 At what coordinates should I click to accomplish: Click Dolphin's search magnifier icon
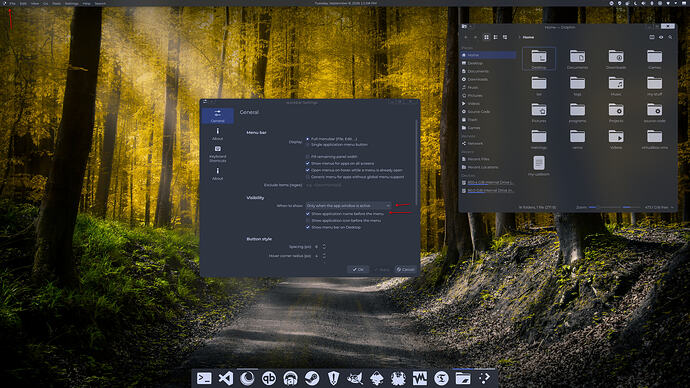click(x=670, y=37)
